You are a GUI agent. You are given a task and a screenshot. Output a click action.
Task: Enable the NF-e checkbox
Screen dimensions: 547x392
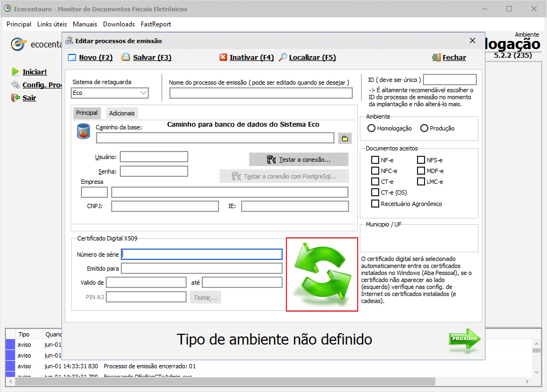click(375, 160)
